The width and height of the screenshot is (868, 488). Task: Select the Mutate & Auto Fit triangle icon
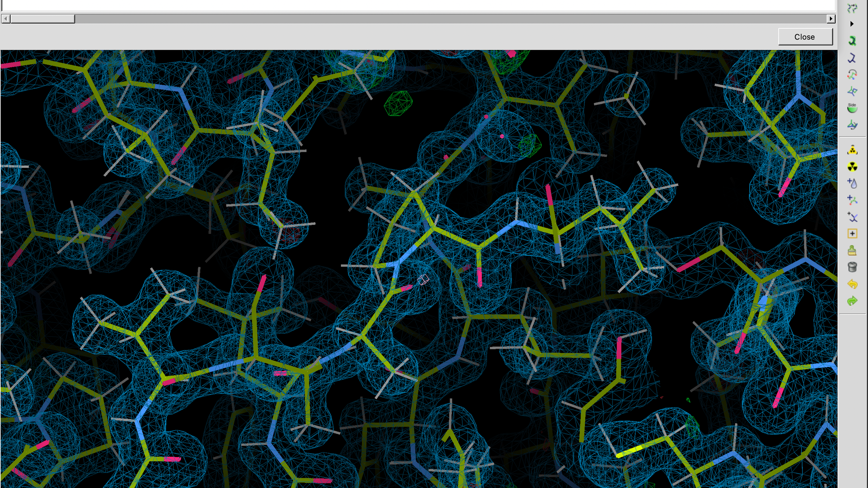[x=852, y=150]
